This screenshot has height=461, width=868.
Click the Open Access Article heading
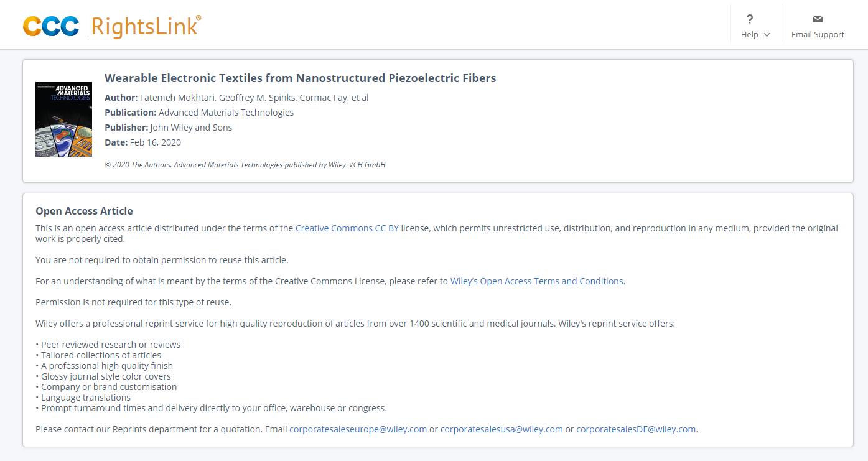pos(84,211)
